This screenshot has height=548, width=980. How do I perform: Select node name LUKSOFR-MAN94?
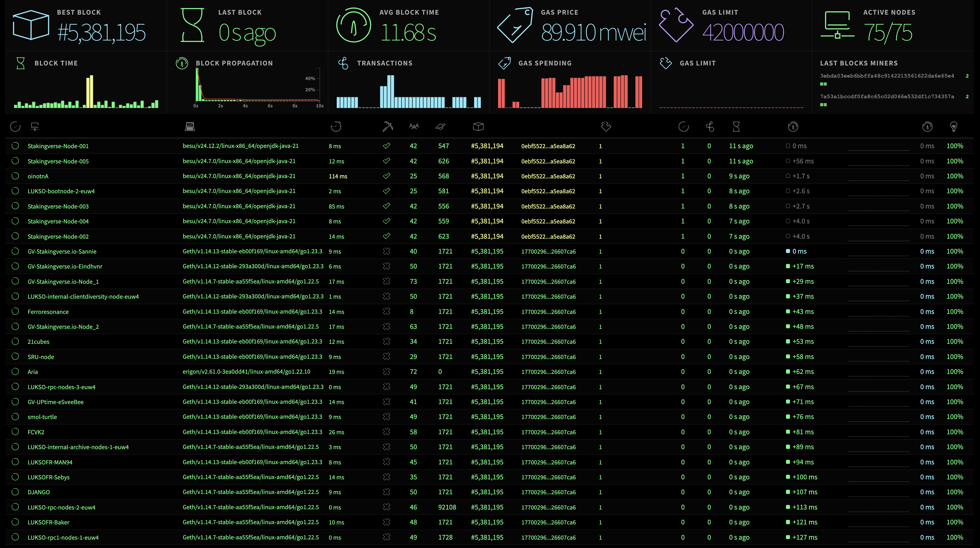[50, 462]
